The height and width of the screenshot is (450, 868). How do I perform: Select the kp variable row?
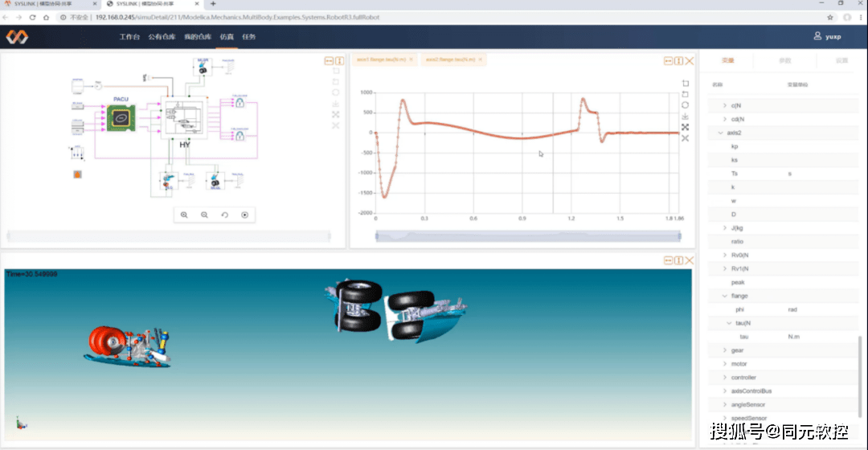(x=783, y=147)
